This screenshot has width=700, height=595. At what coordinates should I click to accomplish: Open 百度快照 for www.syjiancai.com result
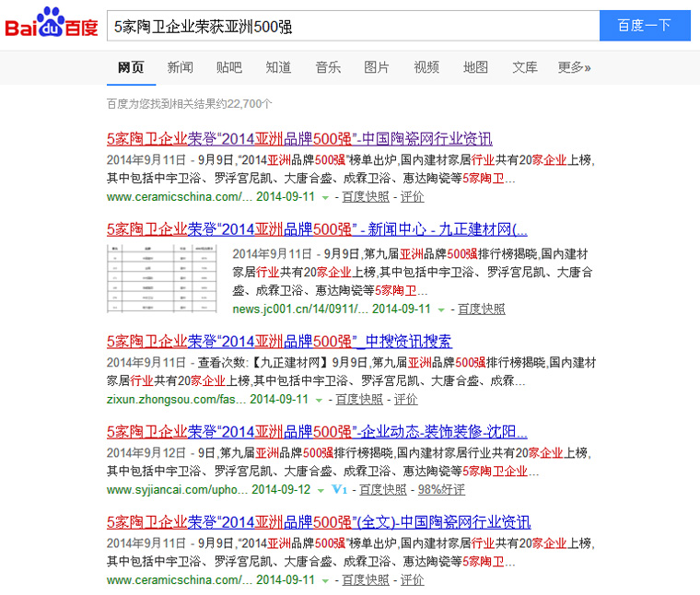pyautogui.click(x=383, y=490)
